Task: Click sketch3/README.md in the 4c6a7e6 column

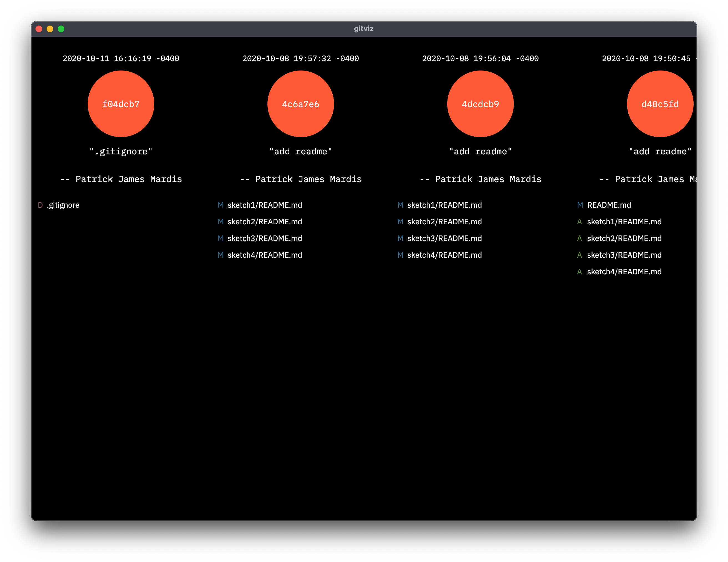Action: click(x=265, y=239)
